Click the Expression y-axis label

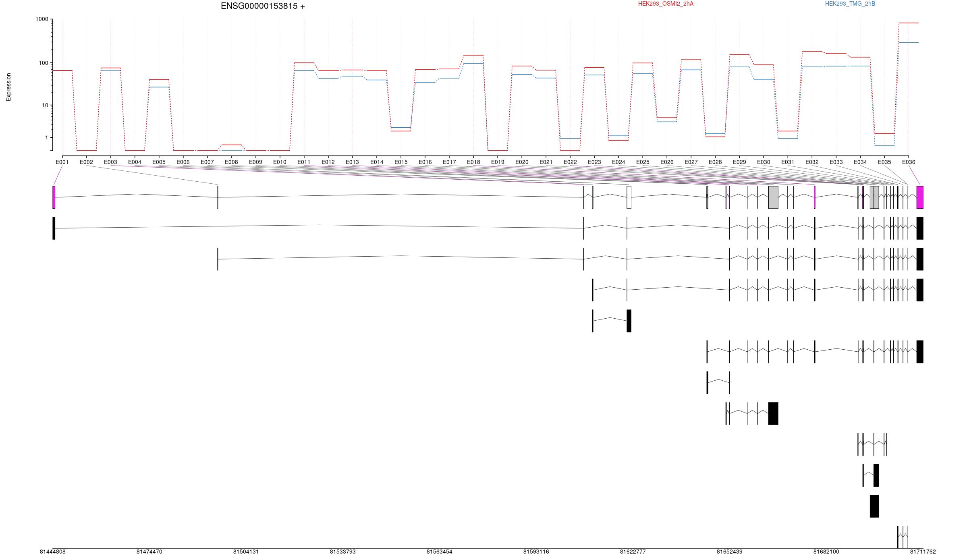(8, 87)
